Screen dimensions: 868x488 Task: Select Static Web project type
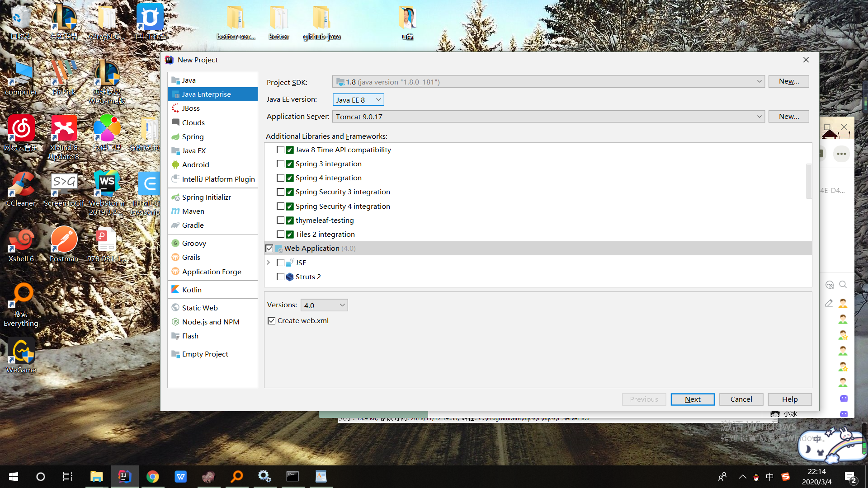(212, 308)
